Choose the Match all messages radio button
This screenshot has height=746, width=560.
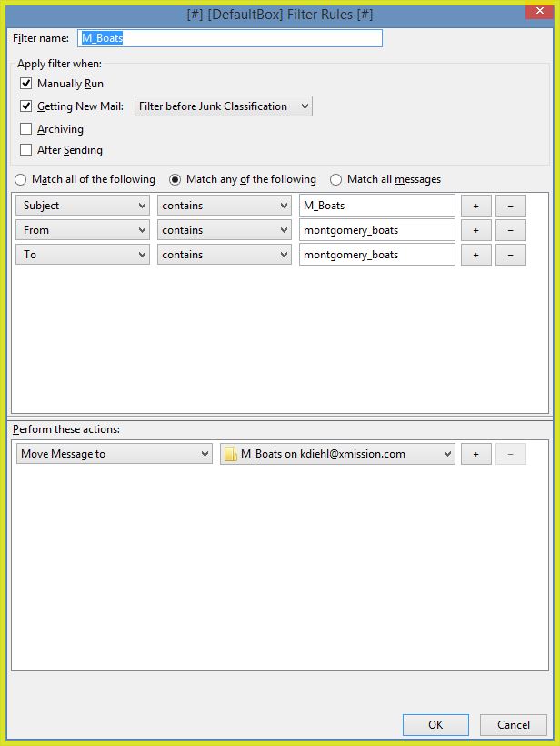[x=336, y=179]
